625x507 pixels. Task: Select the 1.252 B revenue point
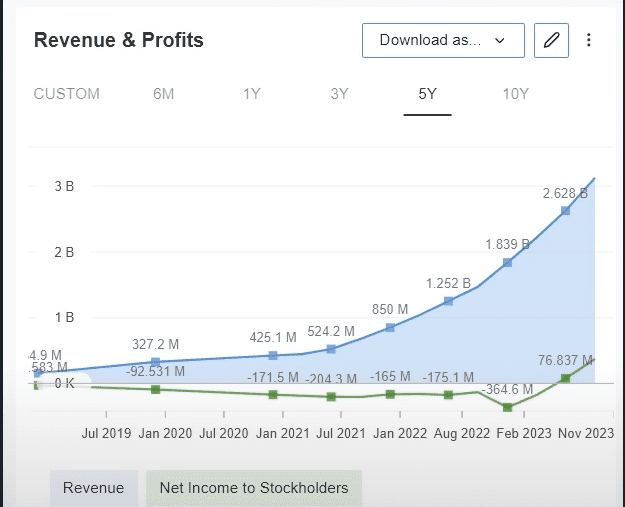coord(448,301)
